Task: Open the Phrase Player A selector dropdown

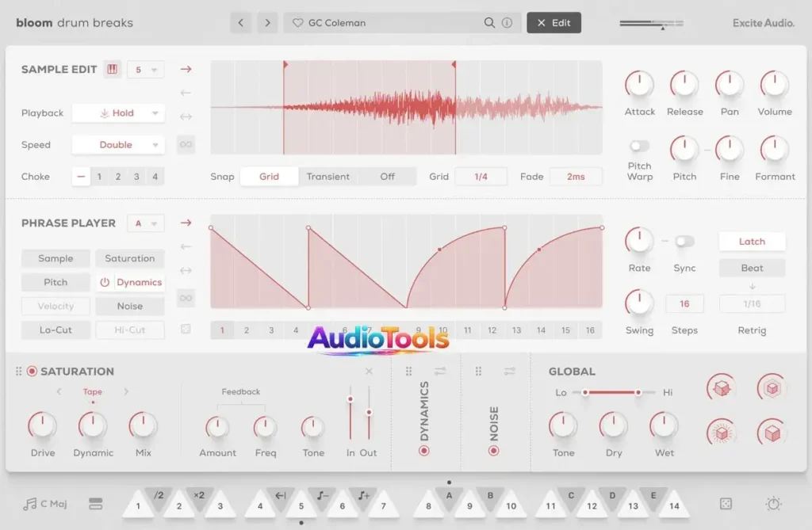Action: click(x=145, y=223)
